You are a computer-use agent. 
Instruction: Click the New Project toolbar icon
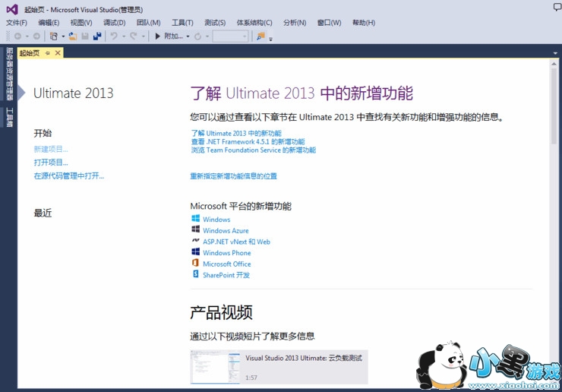click(x=54, y=36)
